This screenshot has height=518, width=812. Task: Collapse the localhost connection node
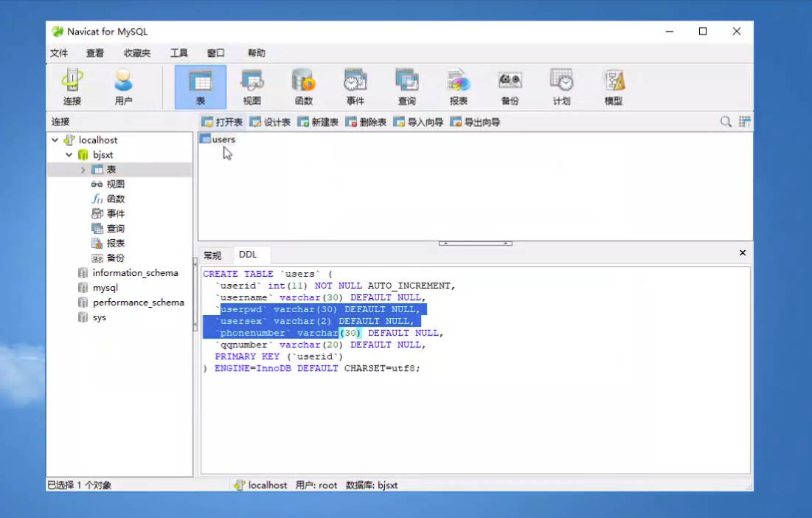tap(55, 140)
